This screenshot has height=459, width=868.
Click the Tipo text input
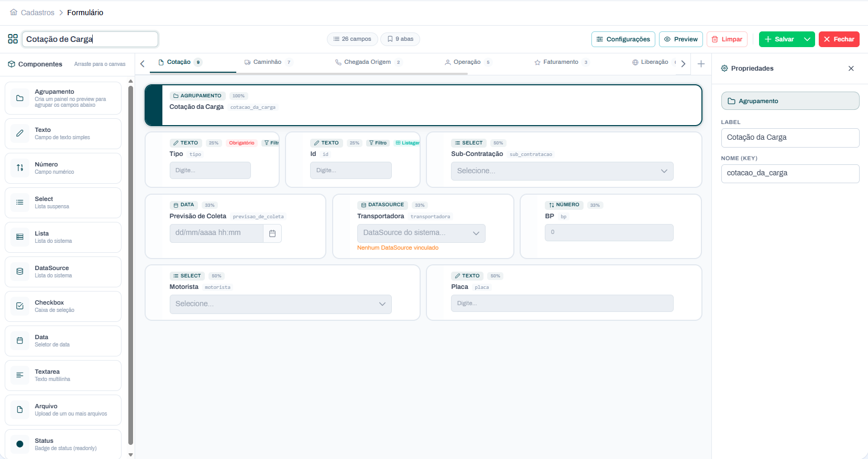point(210,171)
